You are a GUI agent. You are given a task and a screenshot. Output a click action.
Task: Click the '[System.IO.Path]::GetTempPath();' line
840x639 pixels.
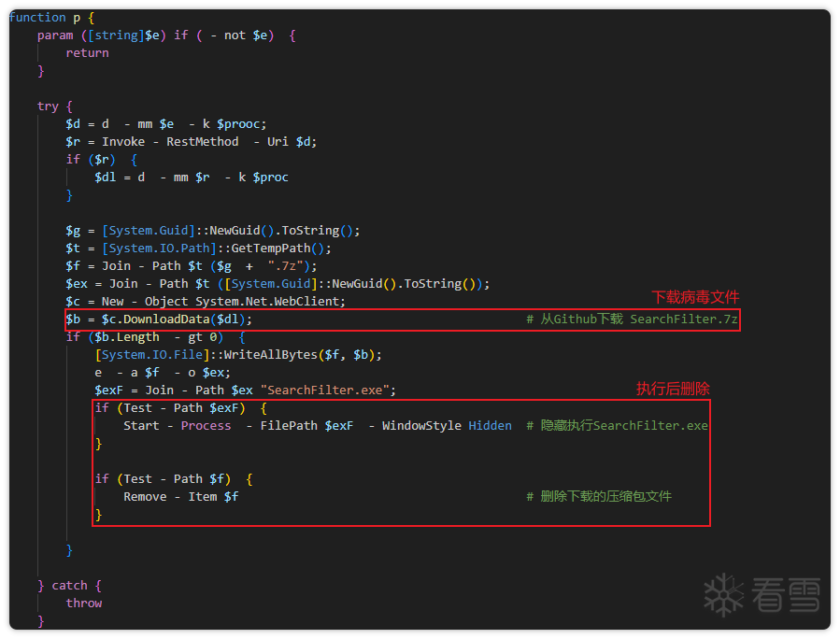[x=198, y=248]
